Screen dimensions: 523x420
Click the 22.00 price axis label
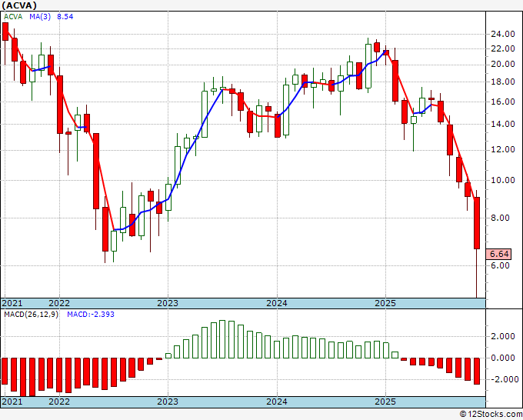[503, 48]
